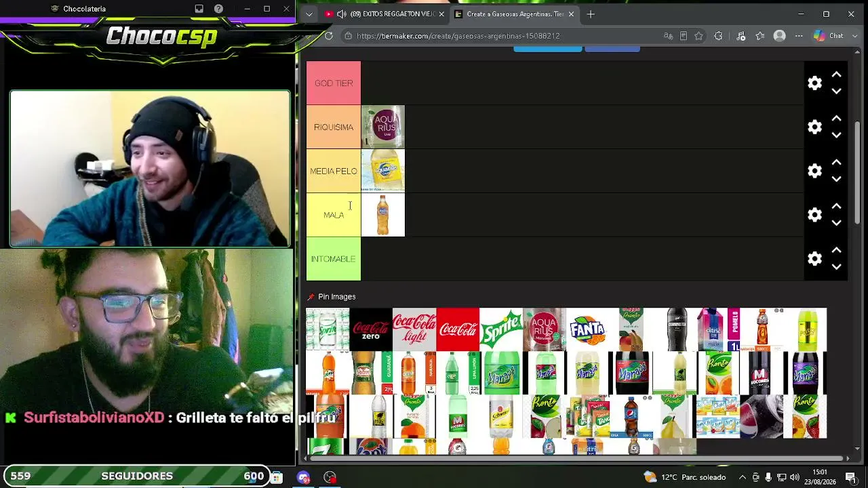Move MEDIA PELO row up

point(836,163)
